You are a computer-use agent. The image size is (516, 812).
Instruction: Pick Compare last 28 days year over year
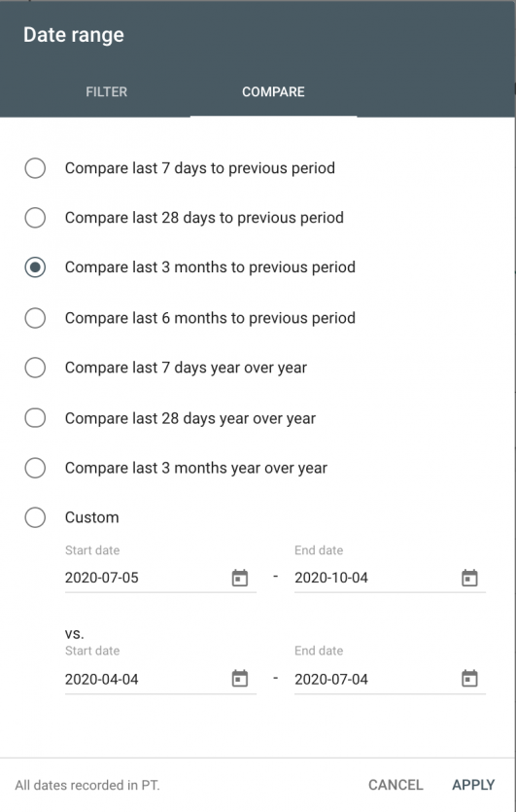(35, 418)
